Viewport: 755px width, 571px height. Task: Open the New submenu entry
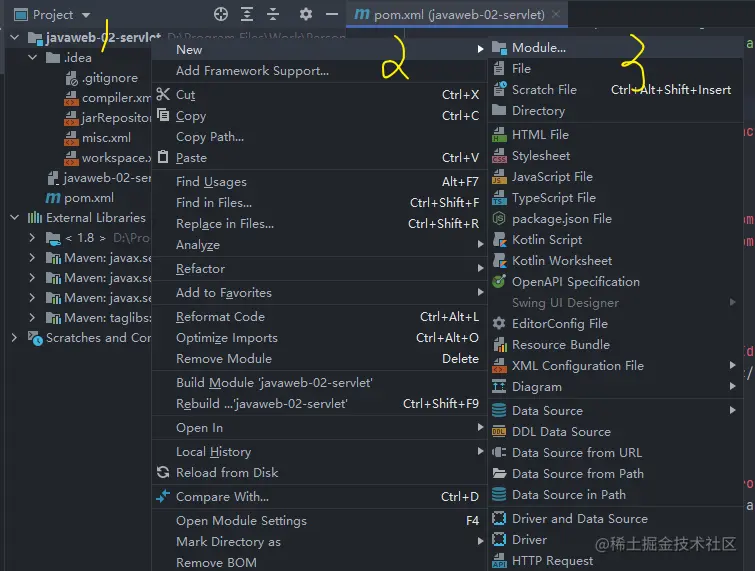click(319, 50)
